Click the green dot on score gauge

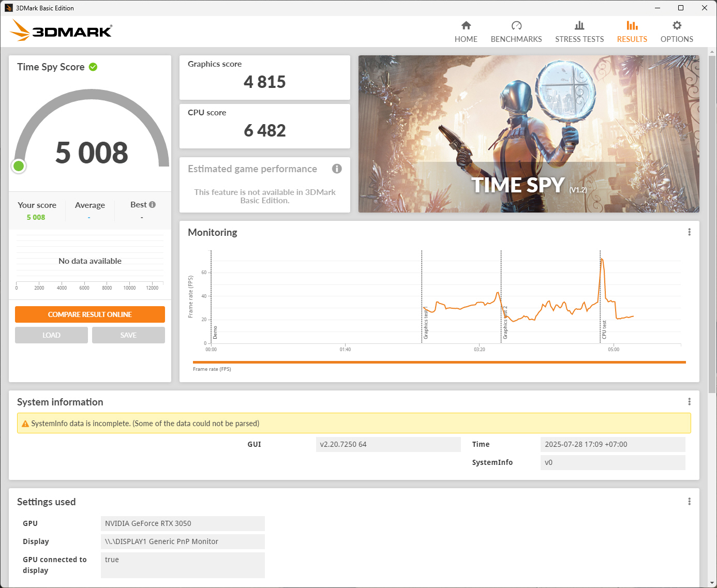click(19, 166)
